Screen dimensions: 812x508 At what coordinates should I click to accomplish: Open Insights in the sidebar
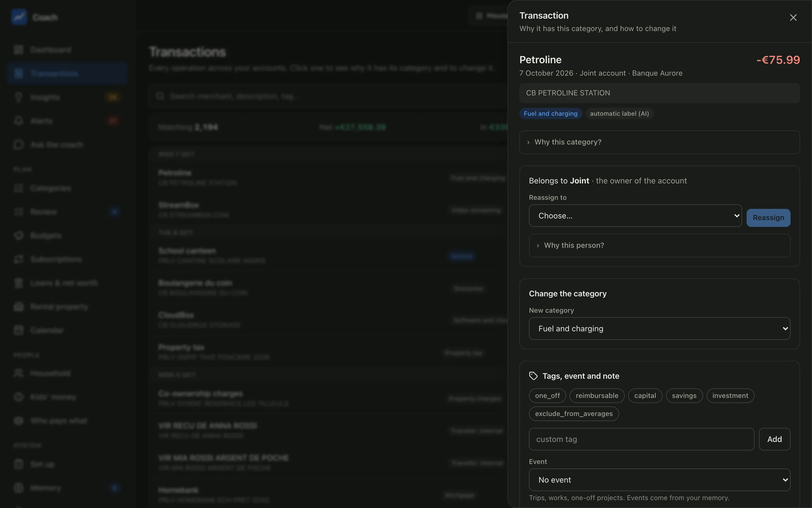67,97
